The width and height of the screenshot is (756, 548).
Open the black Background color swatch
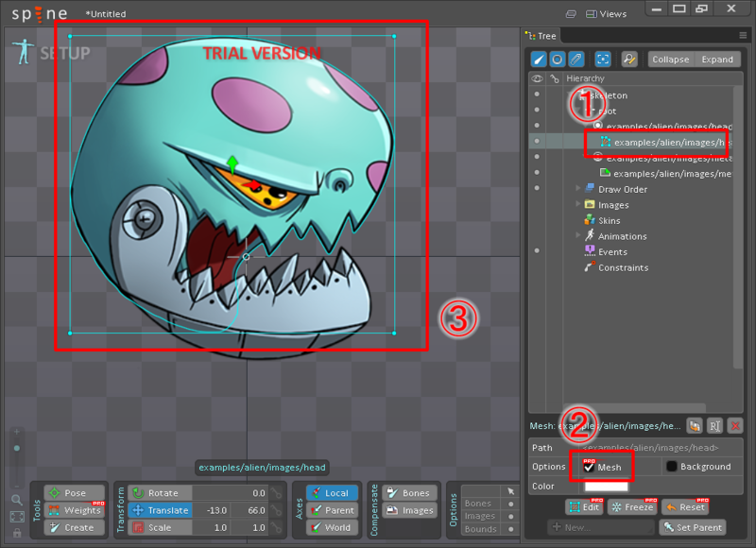671,466
